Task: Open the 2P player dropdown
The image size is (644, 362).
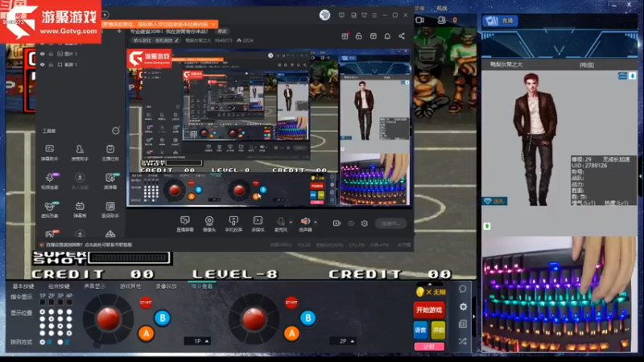Action: (343, 341)
